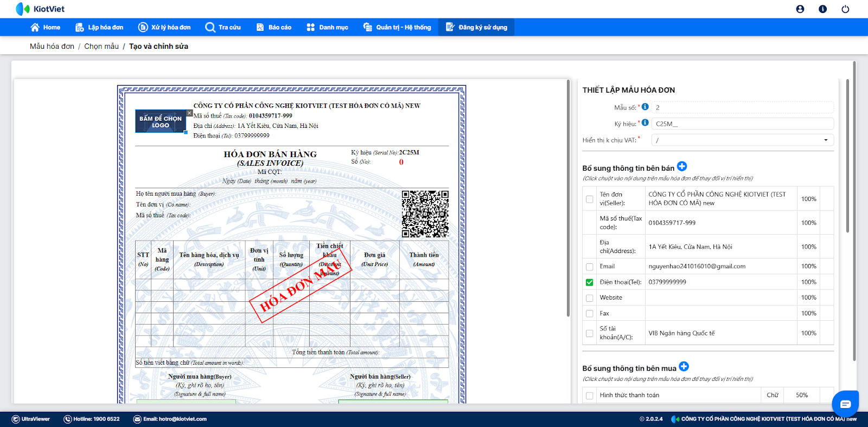Remove the logo with the X icon
Image resolution: width=868 pixels, height=427 pixels.
pyautogui.click(x=189, y=113)
